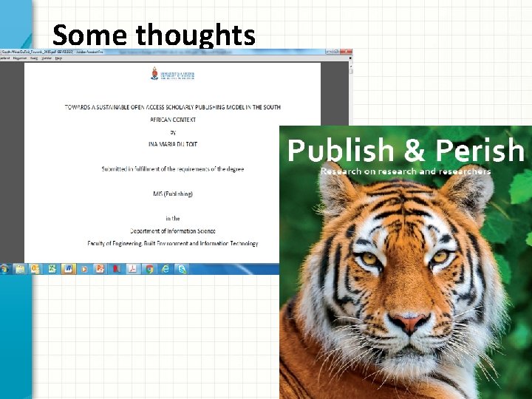Screen dimensions: 532x399
Task: Maximize the Adobe Acrobat window
Action: click(336, 52)
